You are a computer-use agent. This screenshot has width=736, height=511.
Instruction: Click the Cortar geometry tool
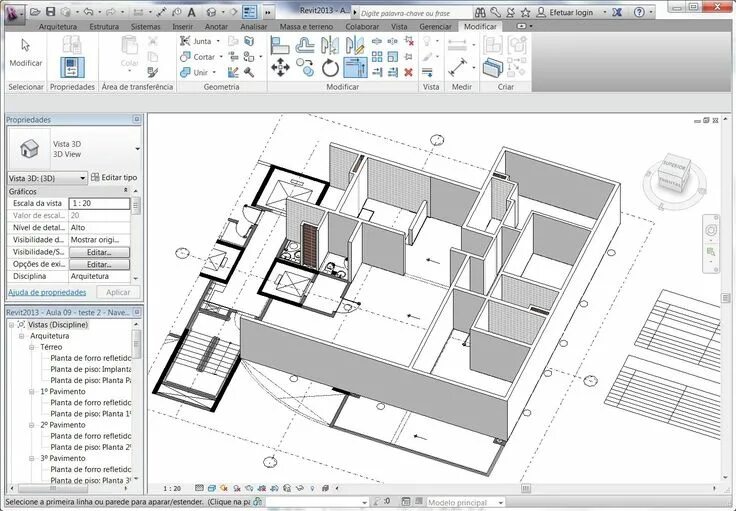(x=198, y=57)
